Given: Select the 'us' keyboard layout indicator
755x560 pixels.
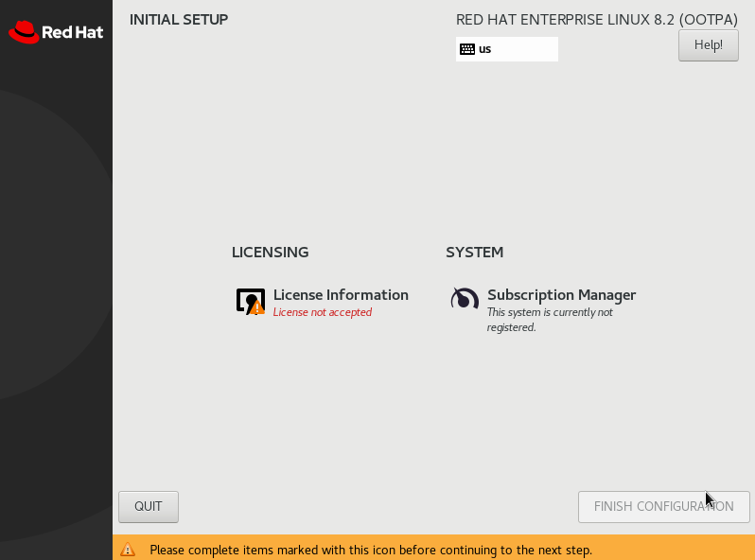Looking at the screenshot, I should (485, 49).
